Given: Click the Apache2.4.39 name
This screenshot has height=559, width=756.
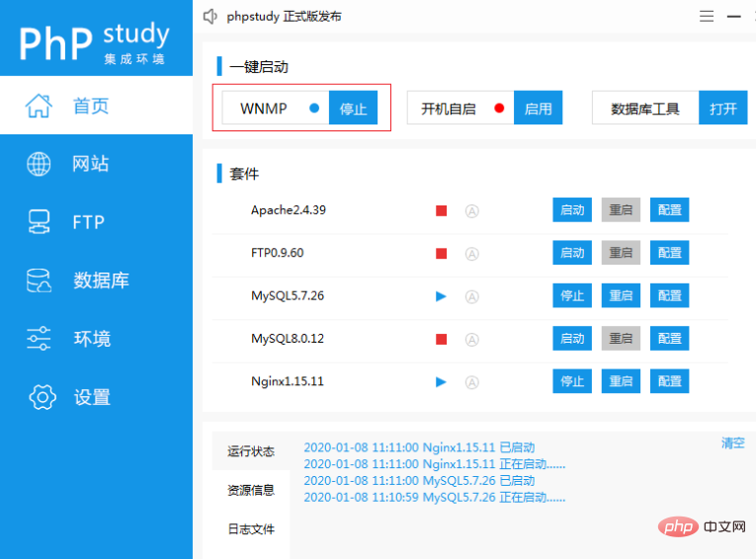Looking at the screenshot, I should 289,210.
